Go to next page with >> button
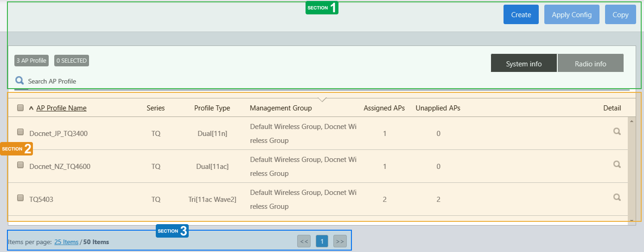Viewport: 644px width, 252px height. [x=340, y=241]
